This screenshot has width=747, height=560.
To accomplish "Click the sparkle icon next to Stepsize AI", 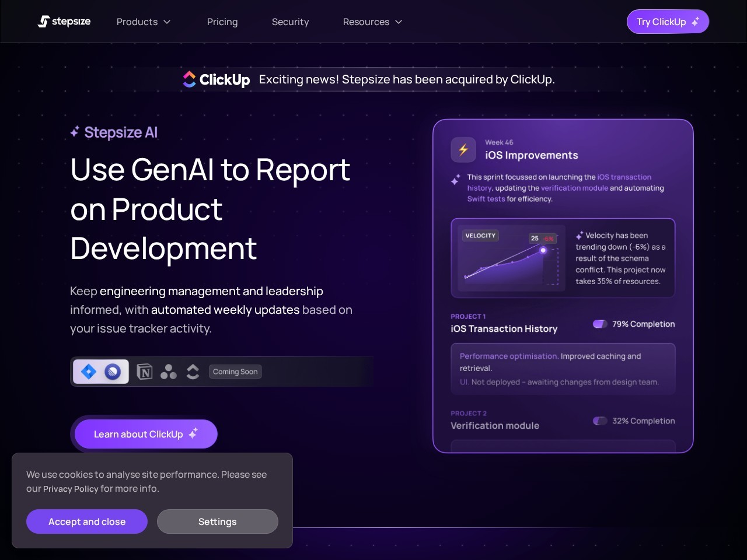I will coord(75,132).
